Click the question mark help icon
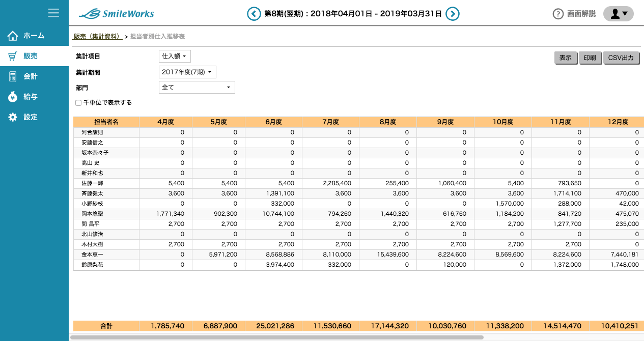Image resolution: width=644 pixels, height=341 pixels. 558,14
